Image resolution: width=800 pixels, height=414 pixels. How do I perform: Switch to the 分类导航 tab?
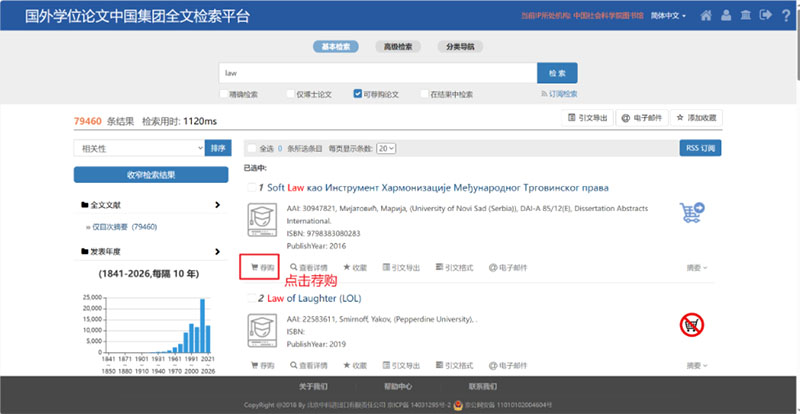pyautogui.click(x=461, y=46)
